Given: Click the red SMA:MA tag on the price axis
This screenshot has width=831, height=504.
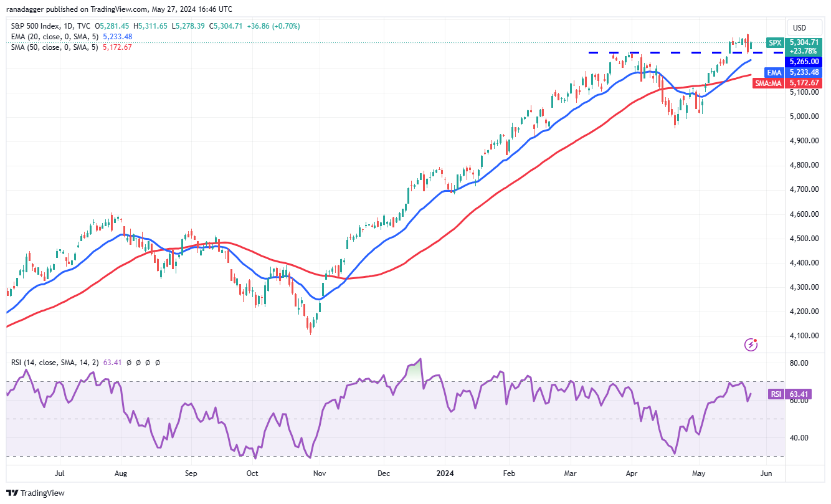Looking at the screenshot, I should click(769, 83).
